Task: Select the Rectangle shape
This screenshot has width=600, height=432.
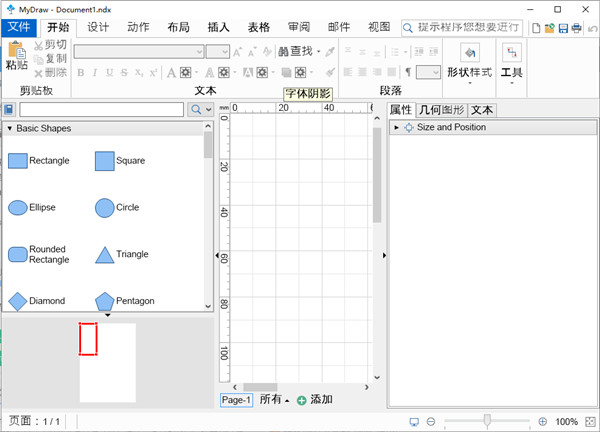Action: (x=39, y=161)
